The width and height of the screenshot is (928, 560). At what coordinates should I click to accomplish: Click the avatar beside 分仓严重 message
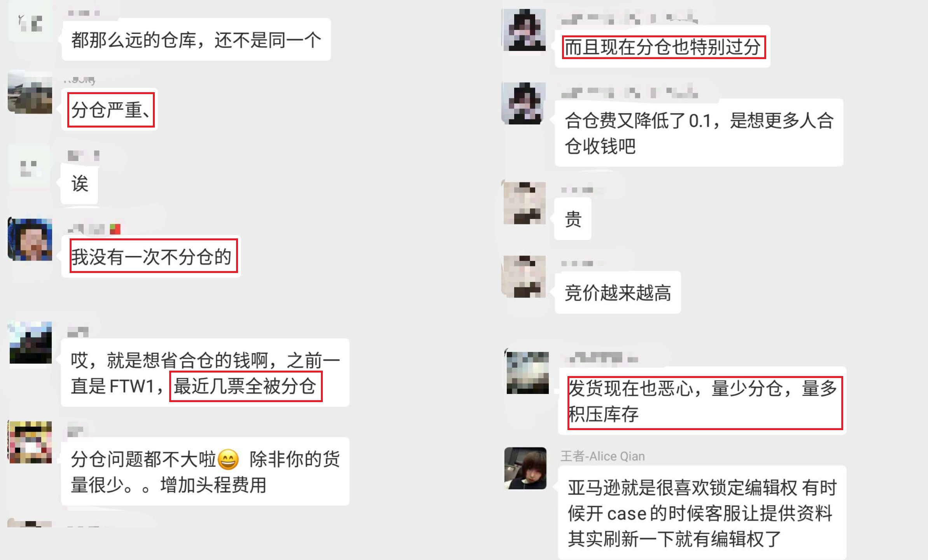click(30, 92)
